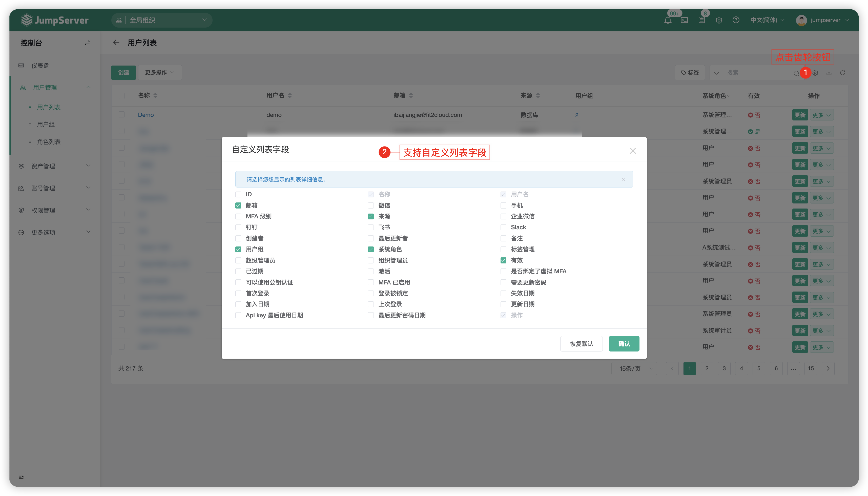Viewport: 868px width, 496px height.
Task: Open the 全局组织 organization dropdown
Action: point(161,20)
